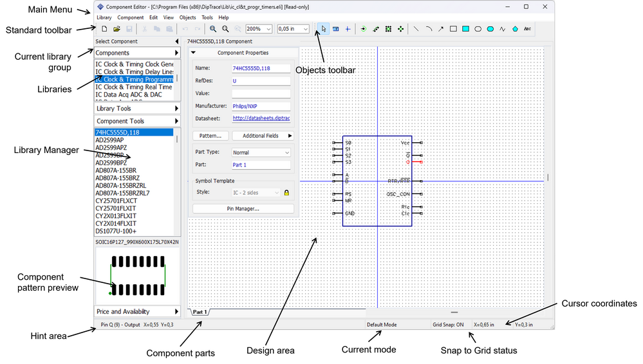Expand the Components group selector
The width and height of the screenshot is (643, 364).
137,53
